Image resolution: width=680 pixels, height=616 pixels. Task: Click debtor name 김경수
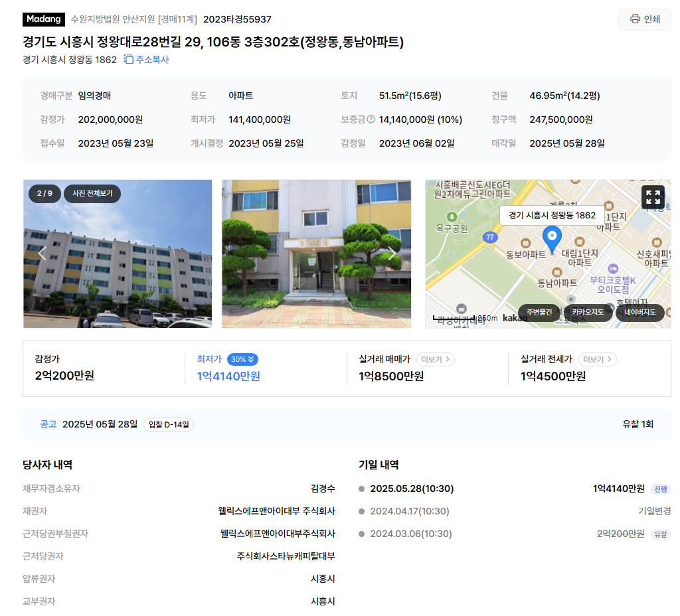click(x=323, y=489)
